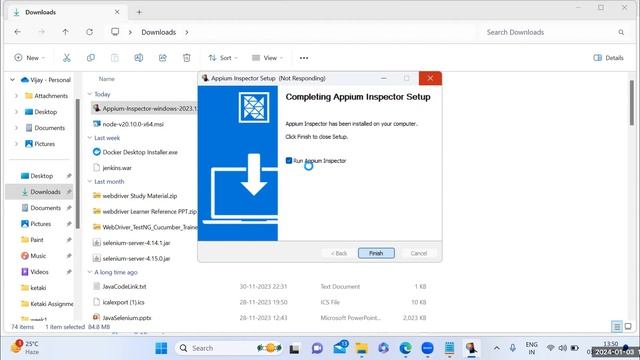Select Downloads in Quick access

[40, 192]
